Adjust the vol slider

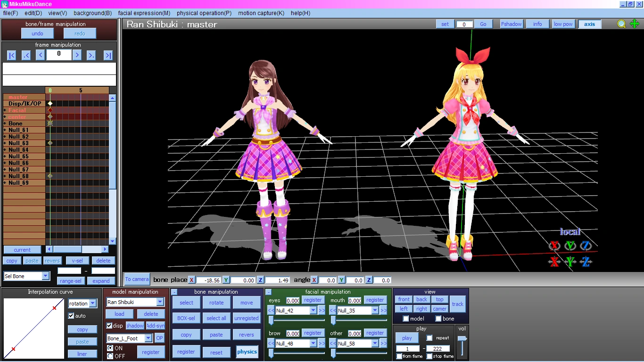pos(462,339)
